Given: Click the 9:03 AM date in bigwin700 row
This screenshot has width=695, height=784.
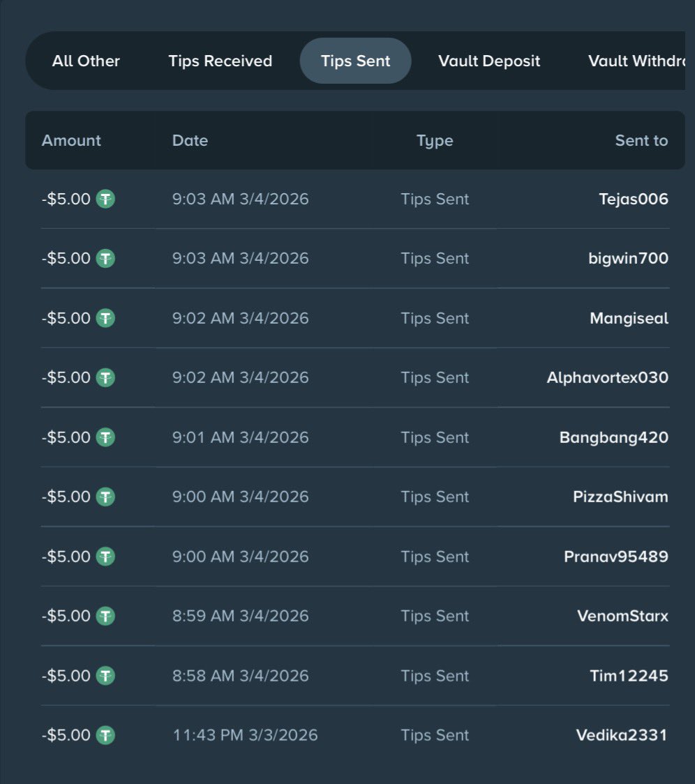Looking at the screenshot, I should (240, 259).
